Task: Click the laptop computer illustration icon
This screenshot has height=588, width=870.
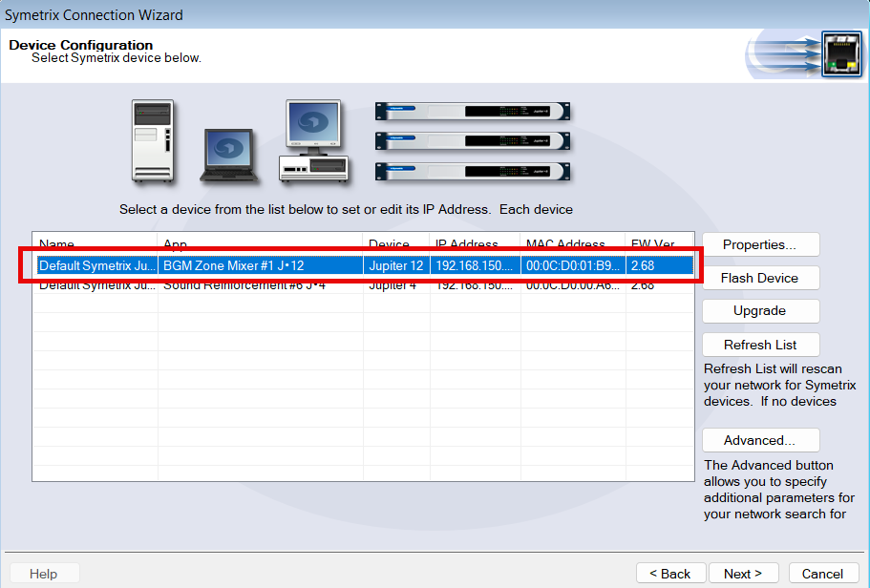Action: tap(228, 156)
